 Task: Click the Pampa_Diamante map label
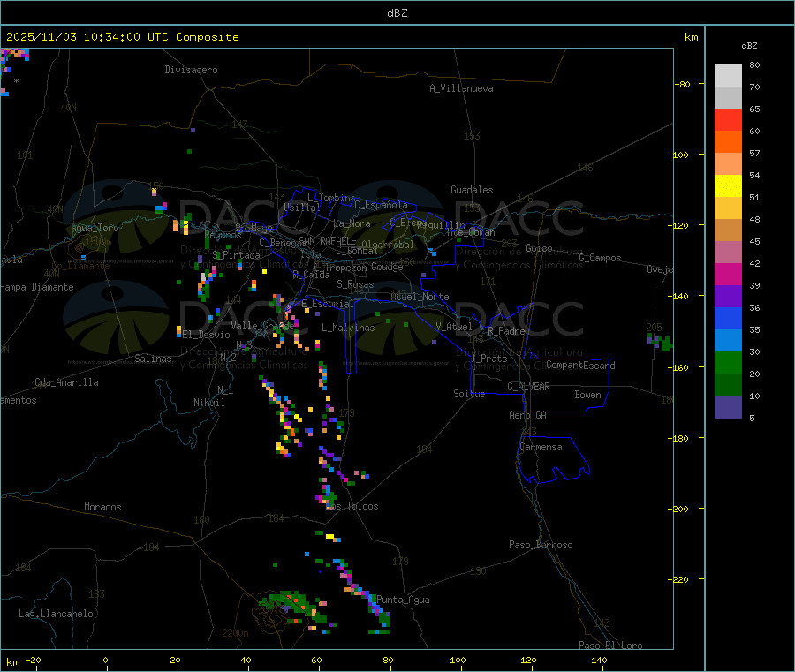coord(37,287)
